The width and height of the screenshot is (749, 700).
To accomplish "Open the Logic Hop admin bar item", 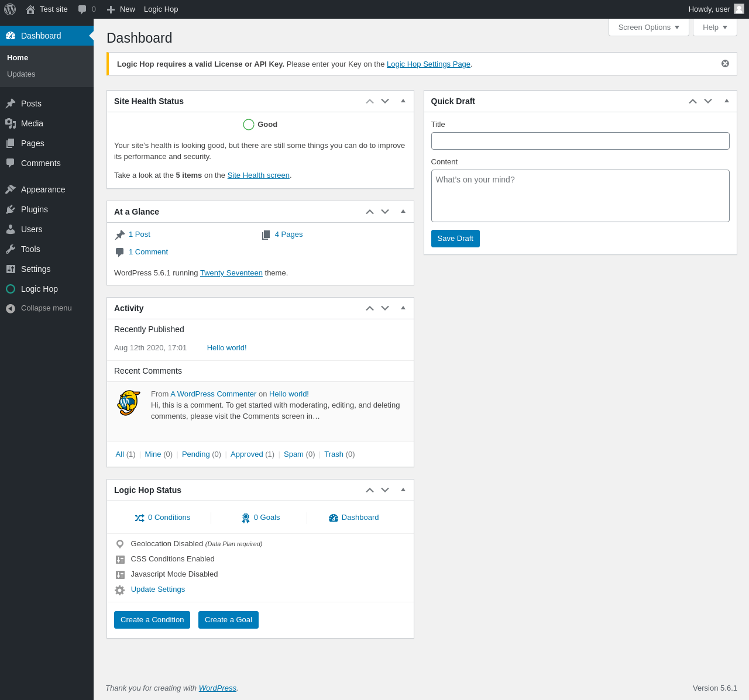I will (x=161, y=9).
